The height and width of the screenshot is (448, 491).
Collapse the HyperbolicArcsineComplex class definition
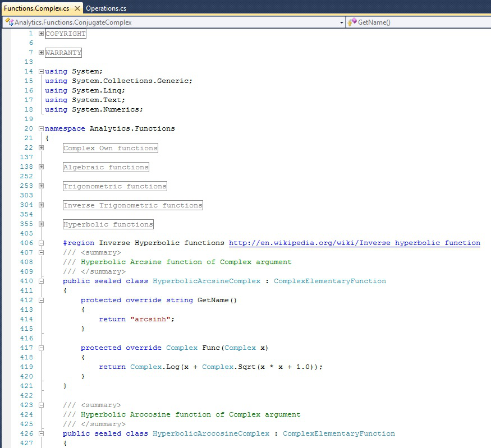(41, 281)
